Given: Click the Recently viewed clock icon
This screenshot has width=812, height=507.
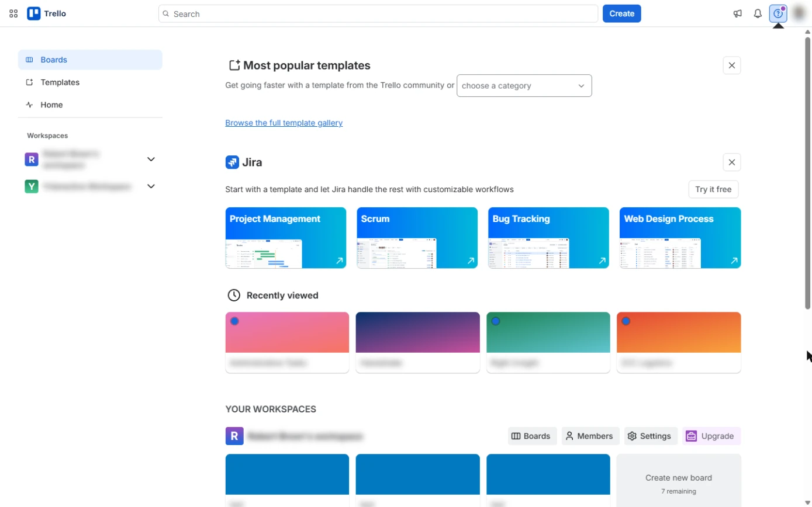Looking at the screenshot, I should (234, 295).
